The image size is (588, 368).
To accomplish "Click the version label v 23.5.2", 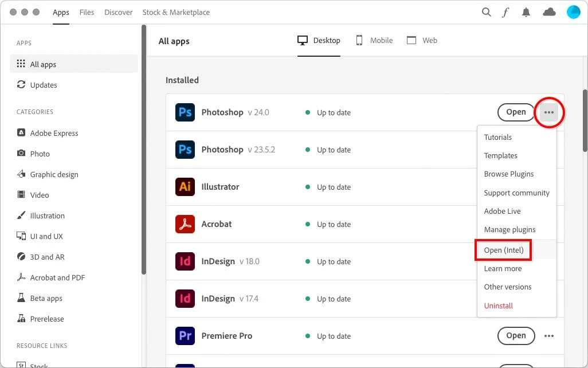I will coord(261,150).
